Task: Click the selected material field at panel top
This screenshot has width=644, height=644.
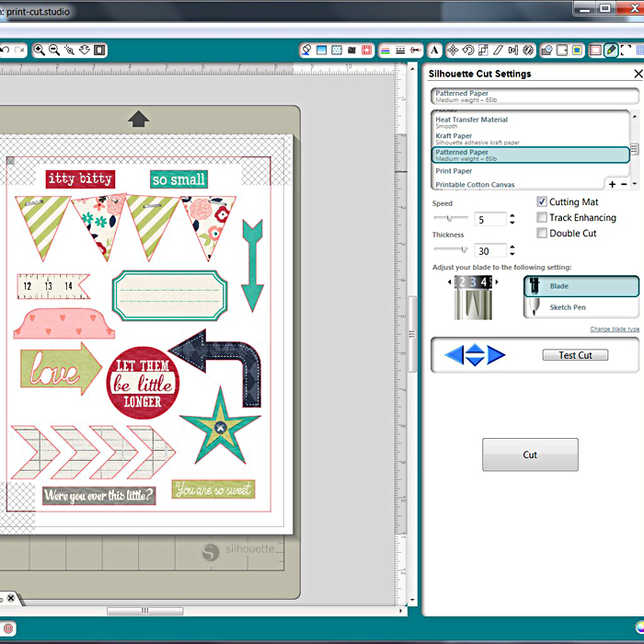Action: pos(535,97)
